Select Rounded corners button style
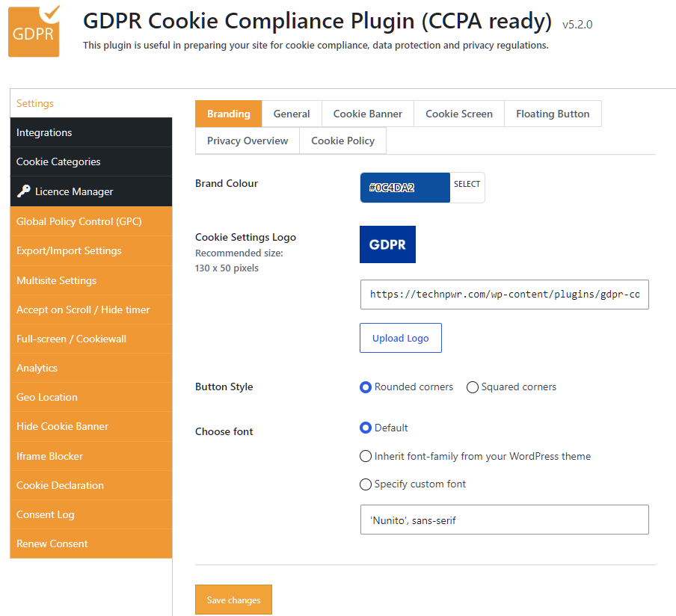This screenshot has height=616, width=676. coord(365,387)
